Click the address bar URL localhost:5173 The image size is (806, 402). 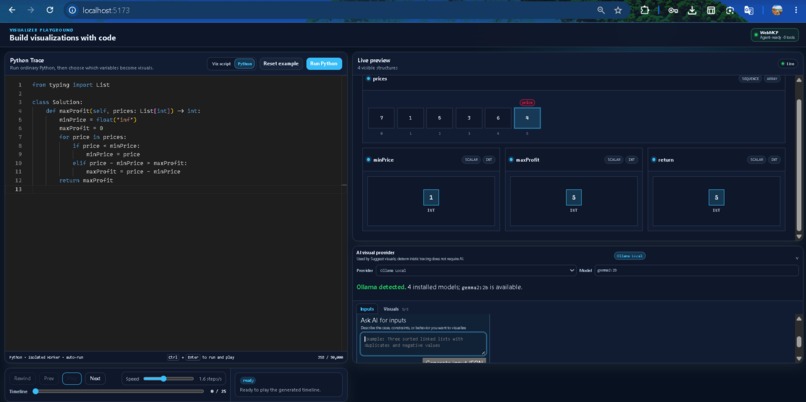106,10
